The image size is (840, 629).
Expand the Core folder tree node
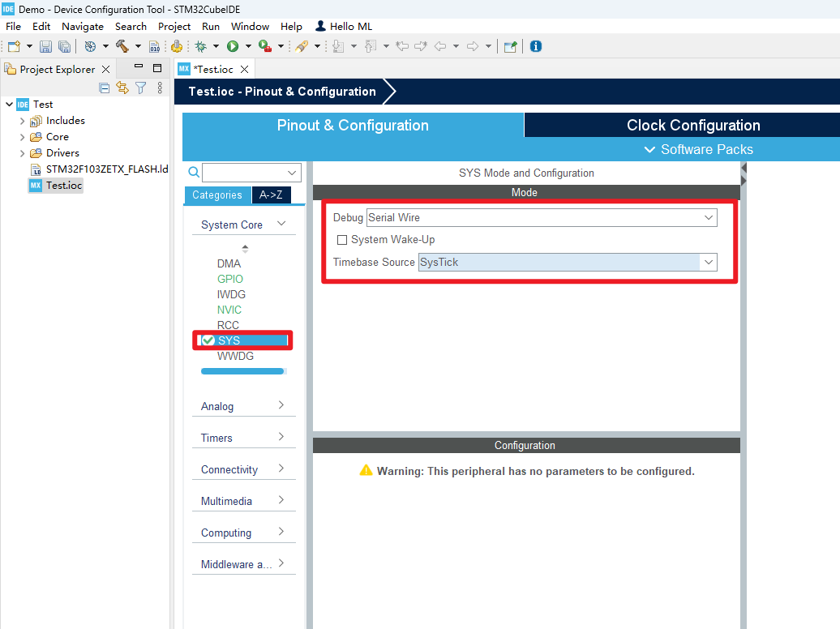coord(22,137)
